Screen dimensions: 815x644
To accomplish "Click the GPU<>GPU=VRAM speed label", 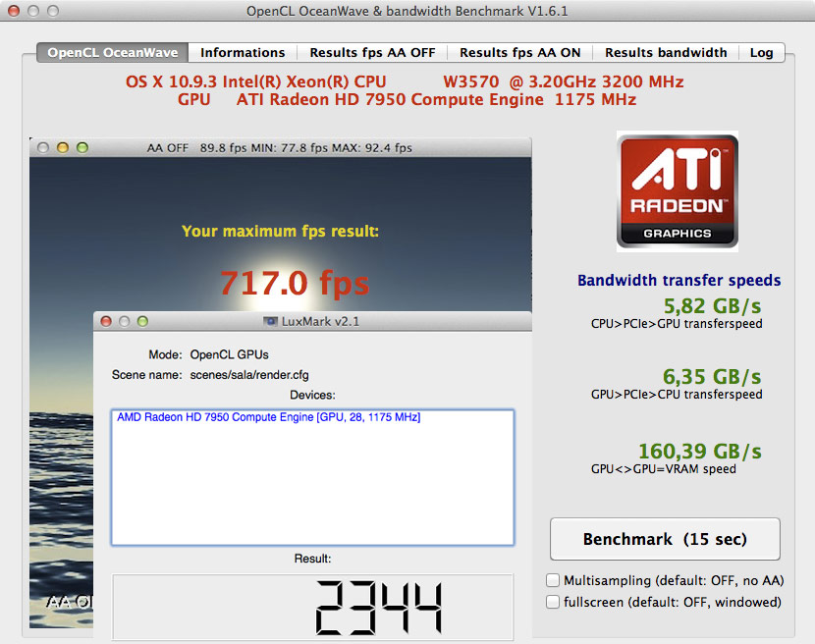I will coord(663,469).
